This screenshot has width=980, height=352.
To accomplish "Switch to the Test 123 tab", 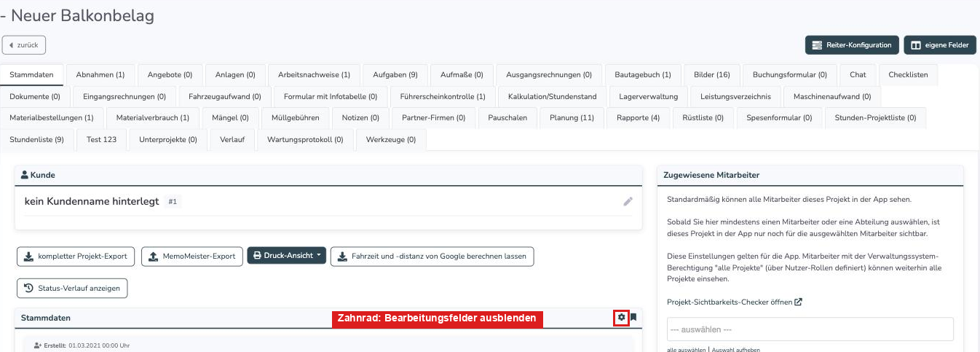I will [102, 139].
